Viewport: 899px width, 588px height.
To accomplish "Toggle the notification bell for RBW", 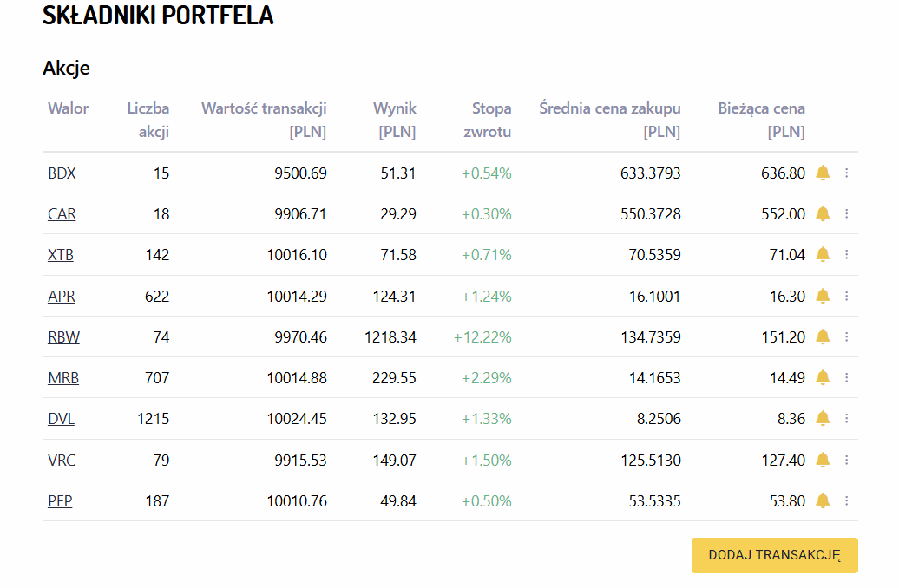I will click(x=823, y=336).
